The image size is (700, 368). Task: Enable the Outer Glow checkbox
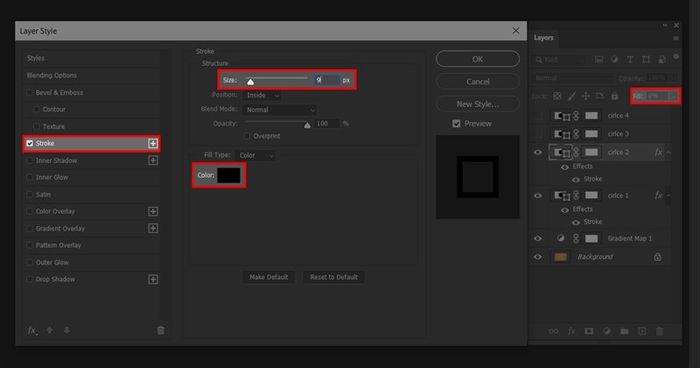coord(30,262)
